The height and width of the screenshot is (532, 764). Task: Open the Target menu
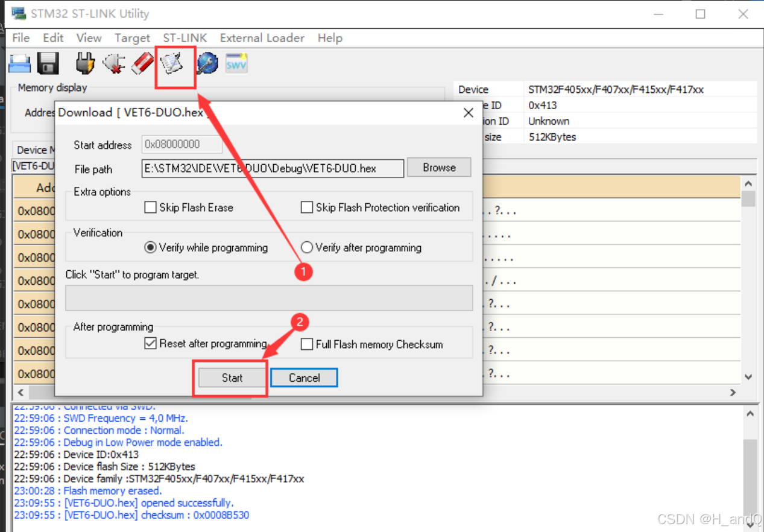coord(132,37)
